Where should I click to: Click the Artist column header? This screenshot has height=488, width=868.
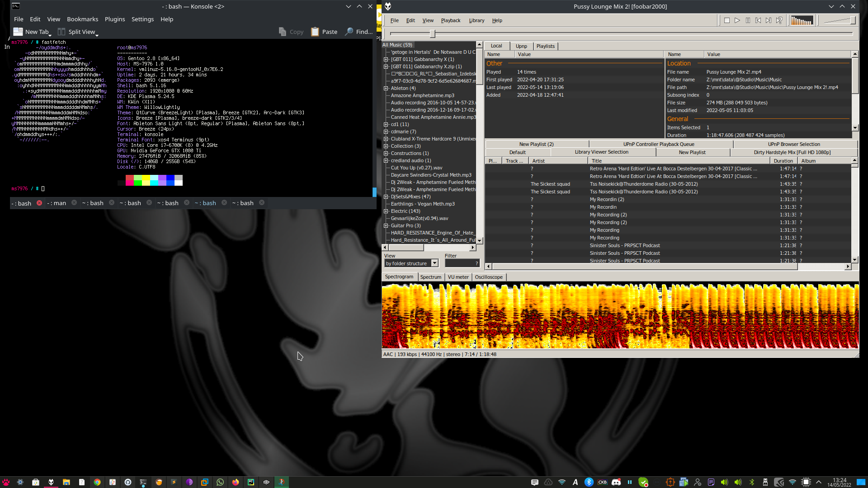[x=558, y=161]
